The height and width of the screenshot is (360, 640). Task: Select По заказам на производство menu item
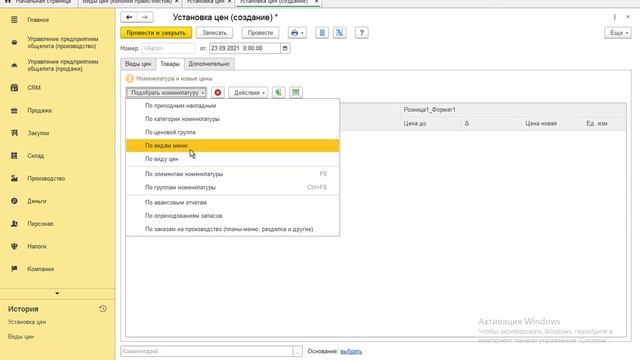[x=233, y=229]
